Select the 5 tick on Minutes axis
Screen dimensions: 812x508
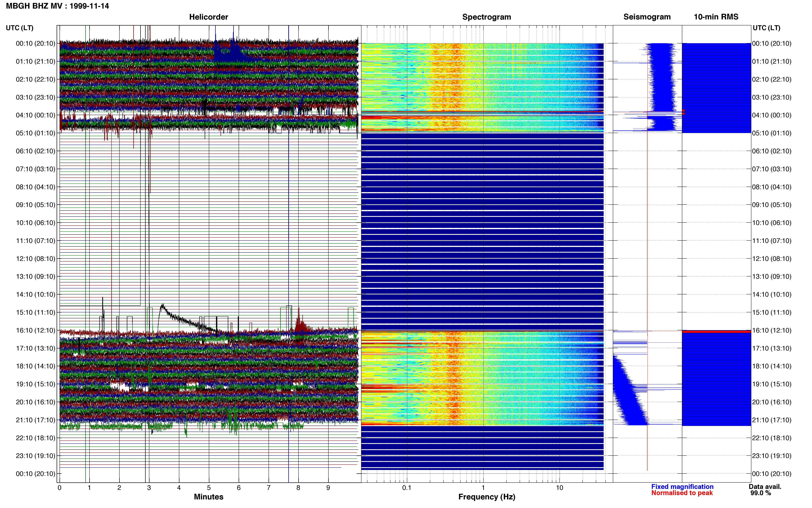[209, 488]
